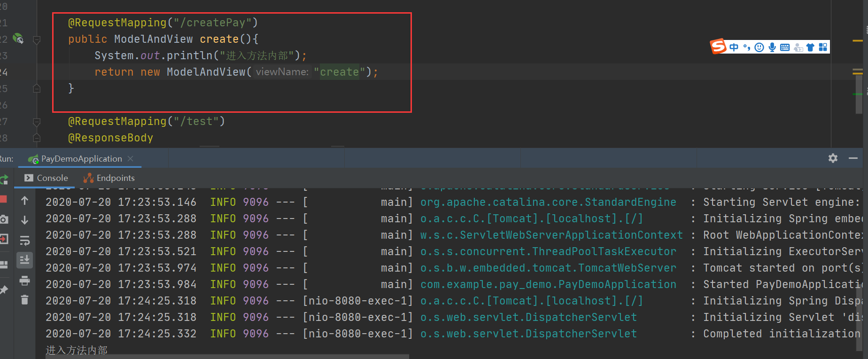This screenshot has height=359, width=868.
Task: Click the Sogou microphone voice input icon
Action: click(772, 47)
